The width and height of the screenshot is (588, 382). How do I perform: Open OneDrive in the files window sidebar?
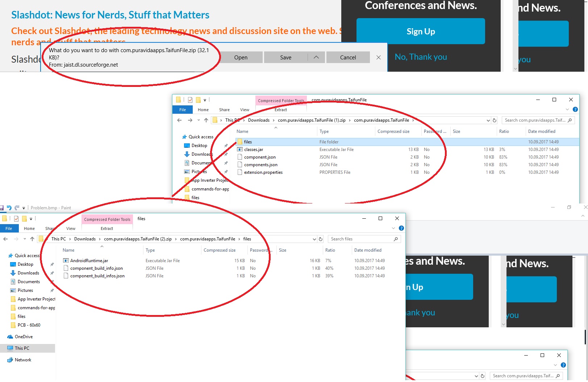(x=24, y=337)
